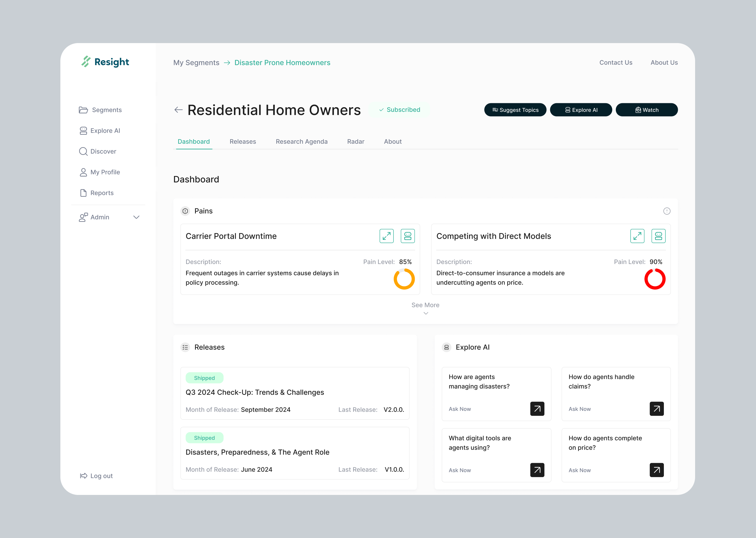The height and width of the screenshot is (538, 756).
Task: Click the Reports document icon in sidebar
Action: click(83, 193)
